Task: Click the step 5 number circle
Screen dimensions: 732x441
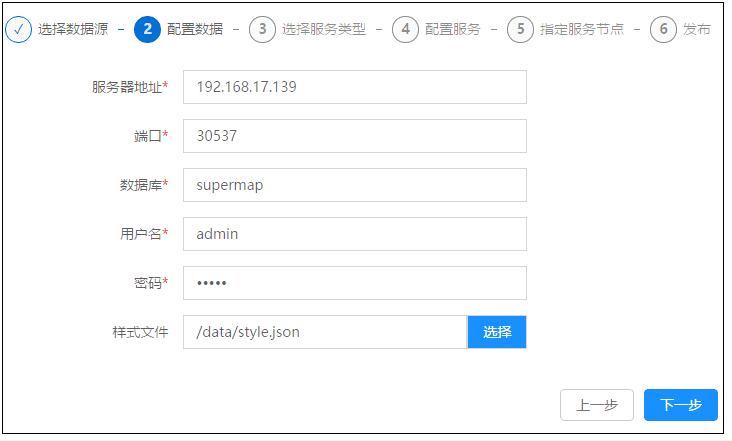Action: pyautogui.click(x=520, y=29)
